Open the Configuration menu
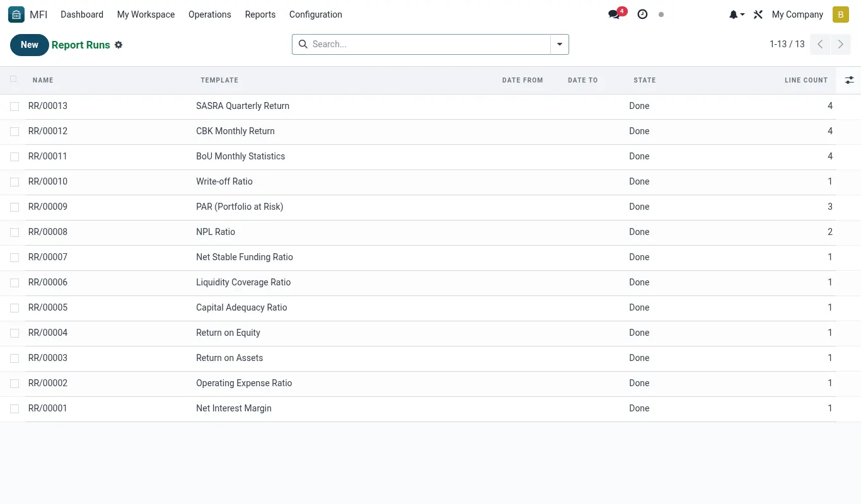Screen dimensions: 861x504 click(x=316, y=14)
